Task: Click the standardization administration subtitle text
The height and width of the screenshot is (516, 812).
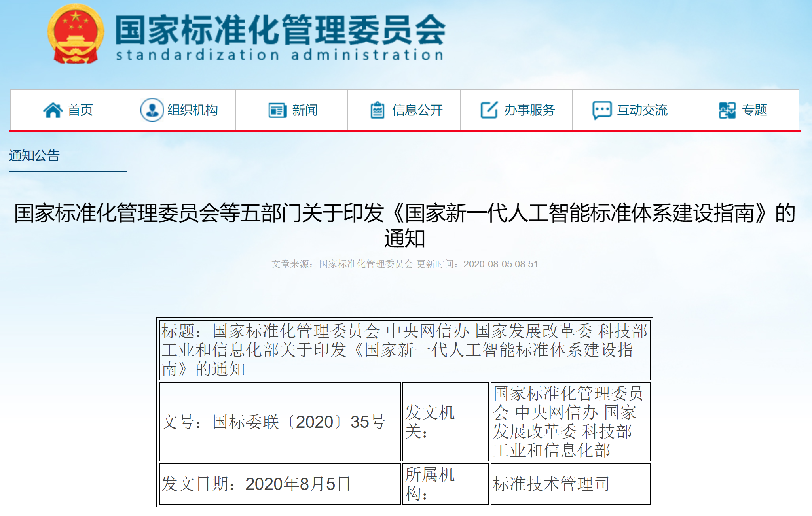Action: (279, 55)
